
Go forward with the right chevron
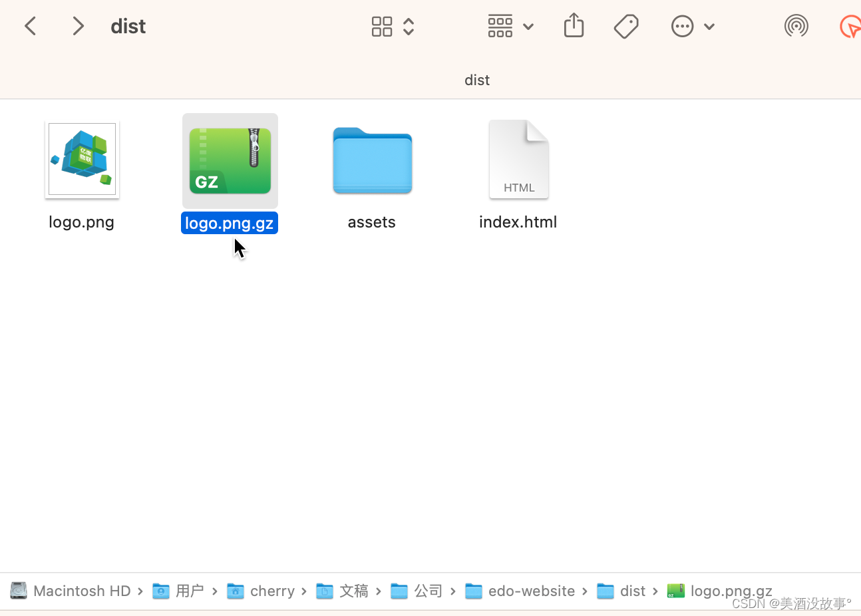(79, 27)
